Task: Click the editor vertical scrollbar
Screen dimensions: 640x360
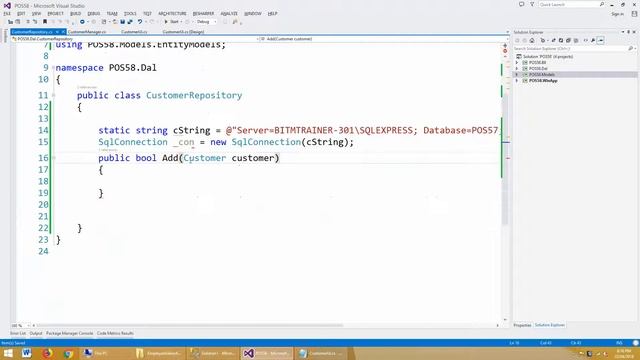Action: [x=505, y=160]
